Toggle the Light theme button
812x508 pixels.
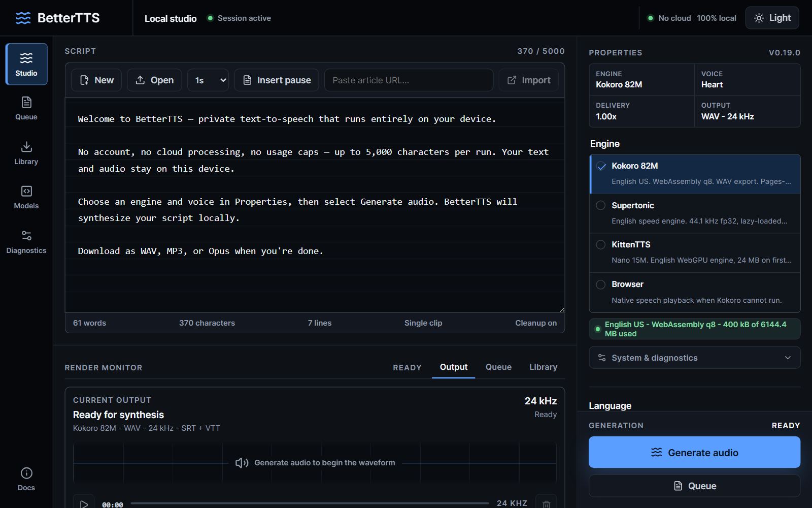(772, 18)
